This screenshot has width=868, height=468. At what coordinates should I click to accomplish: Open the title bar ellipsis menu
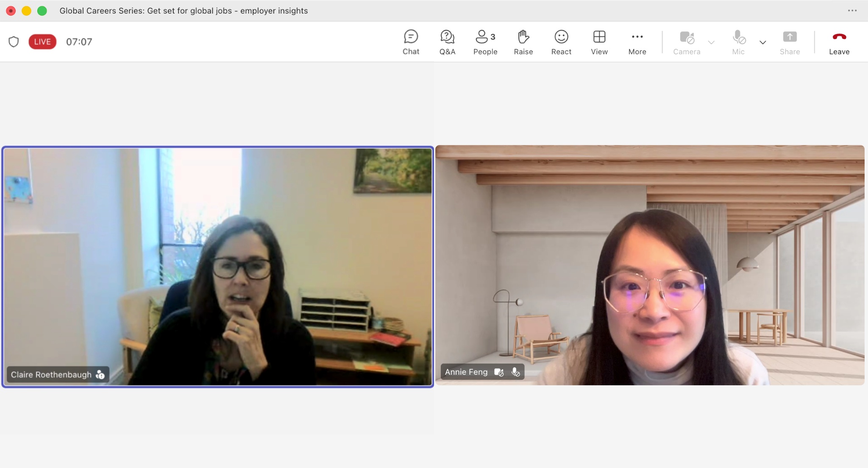pyautogui.click(x=852, y=11)
